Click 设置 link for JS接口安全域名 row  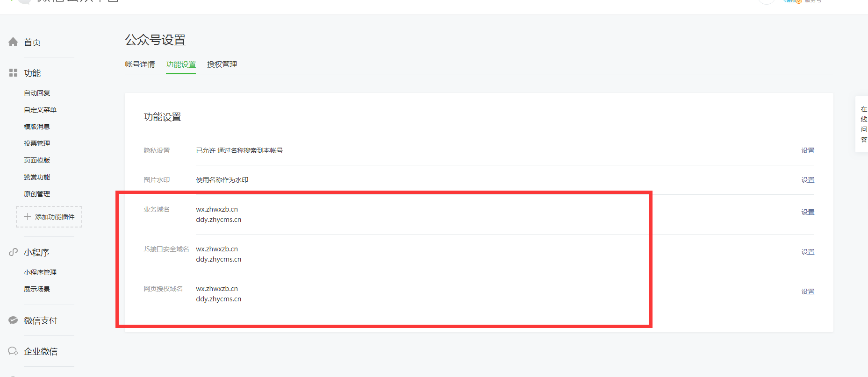coord(808,252)
